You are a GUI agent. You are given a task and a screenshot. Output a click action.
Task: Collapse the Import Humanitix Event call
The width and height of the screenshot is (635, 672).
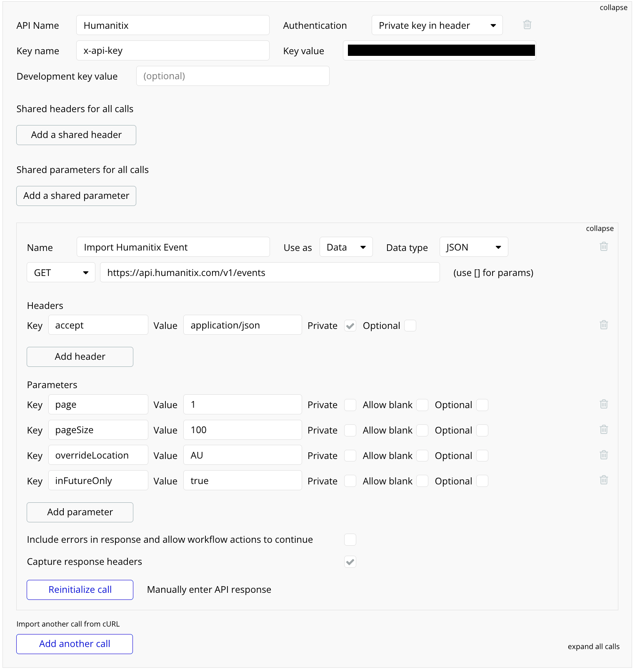(600, 228)
